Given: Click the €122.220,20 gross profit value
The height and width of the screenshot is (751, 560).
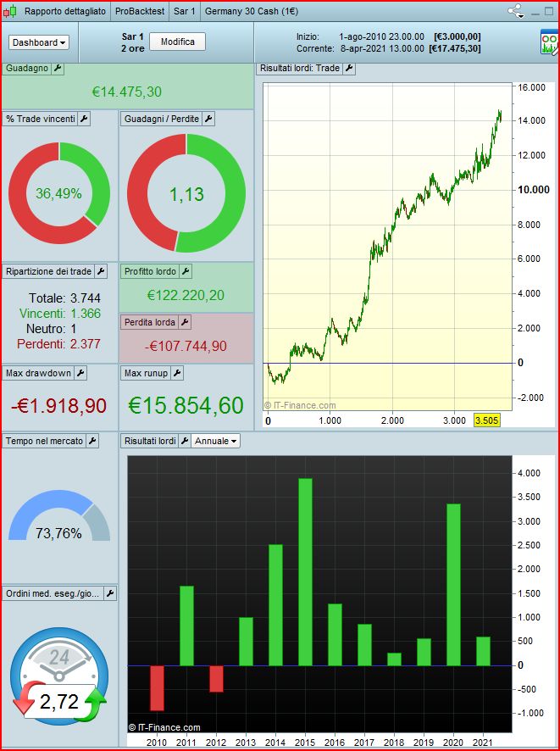Looking at the screenshot, I should (x=186, y=295).
